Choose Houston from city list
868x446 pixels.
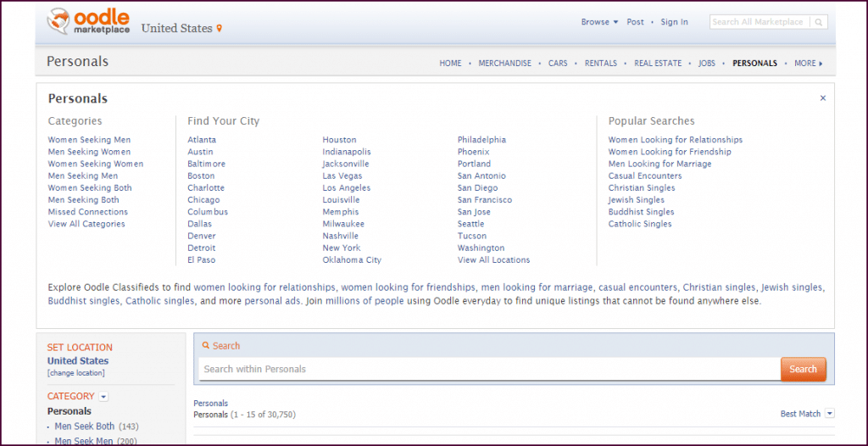point(339,140)
